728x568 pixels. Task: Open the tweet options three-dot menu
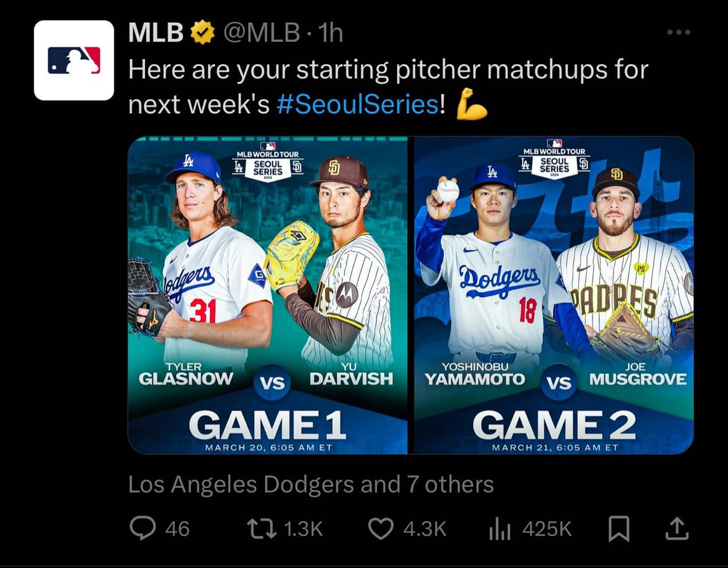click(678, 32)
